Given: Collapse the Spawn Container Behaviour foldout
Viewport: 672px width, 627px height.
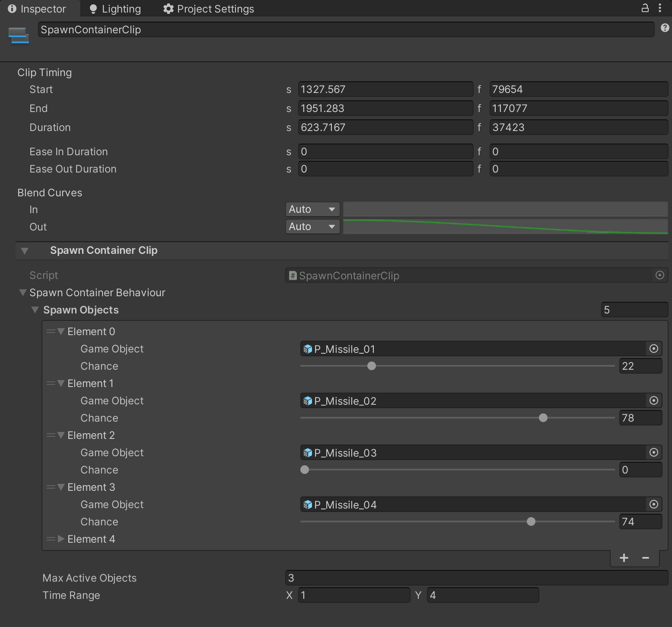Looking at the screenshot, I should (23, 293).
